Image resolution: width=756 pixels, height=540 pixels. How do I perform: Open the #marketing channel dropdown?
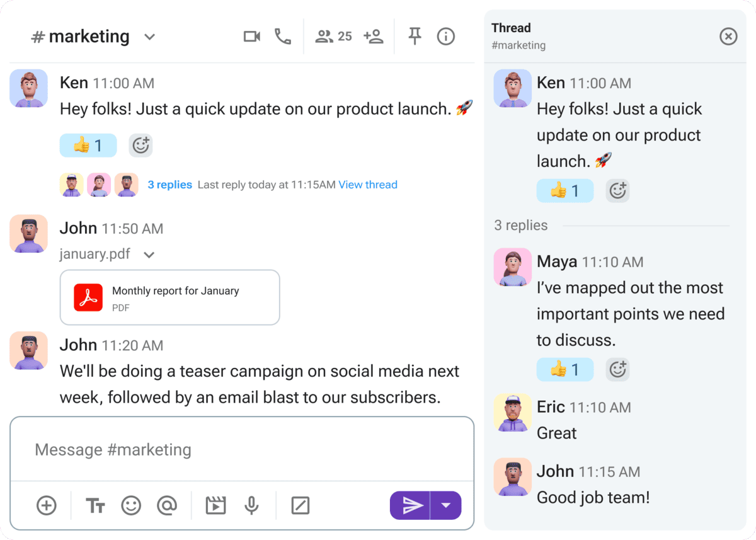point(149,37)
